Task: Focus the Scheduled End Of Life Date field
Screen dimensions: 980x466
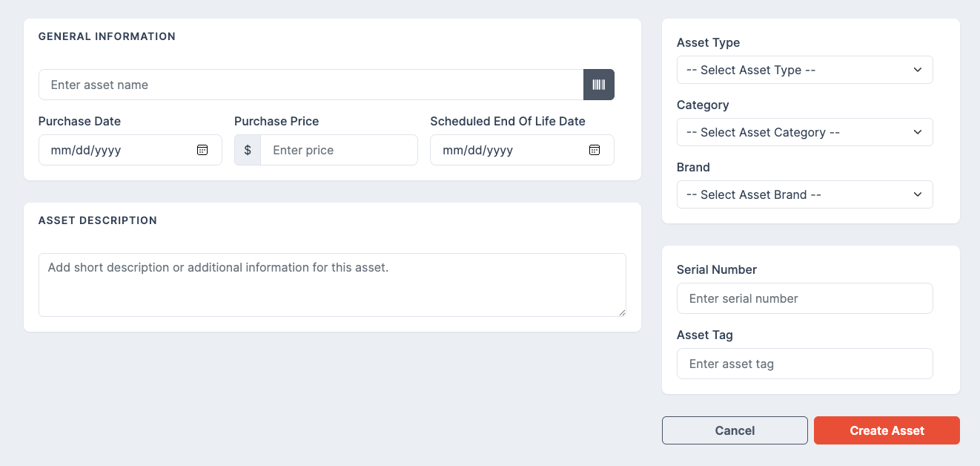Action: [522, 150]
